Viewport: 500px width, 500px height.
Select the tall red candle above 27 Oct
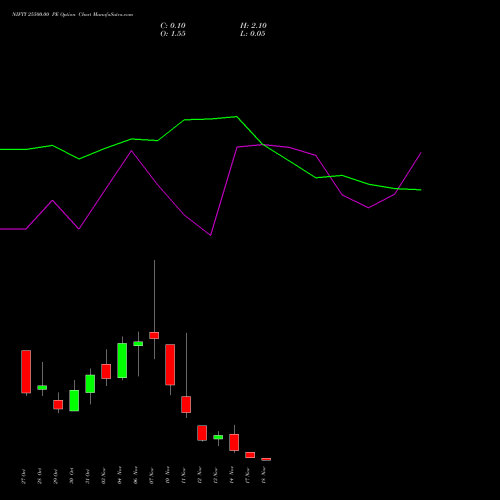26,372
